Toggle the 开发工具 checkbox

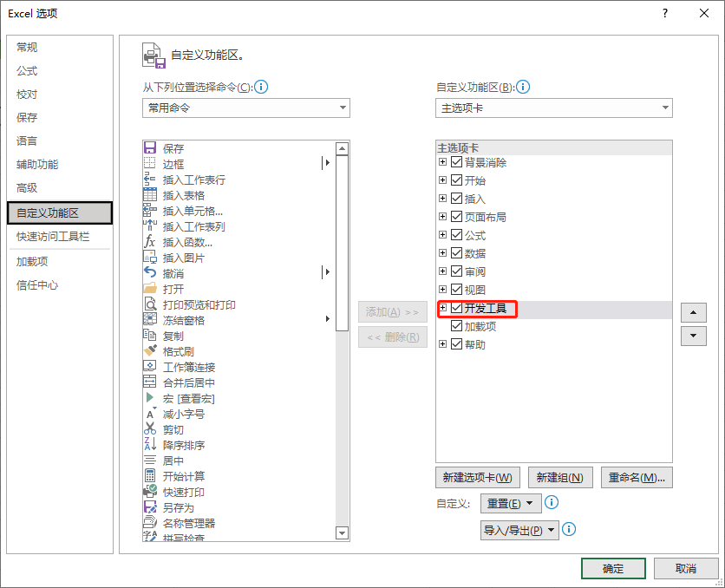(456, 307)
